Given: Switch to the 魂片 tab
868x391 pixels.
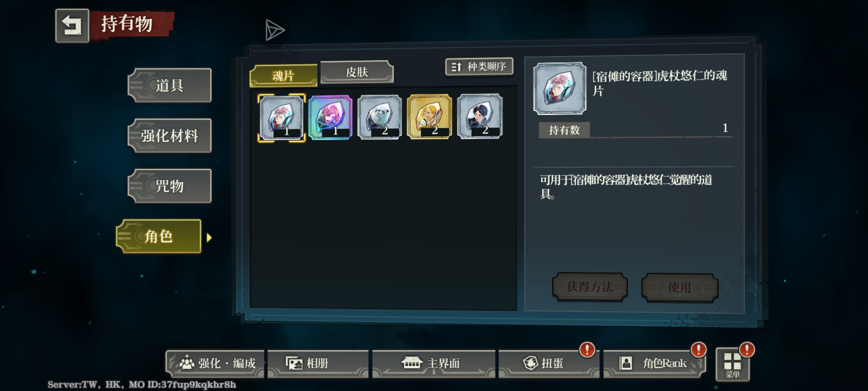Looking at the screenshot, I should click(283, 75).
